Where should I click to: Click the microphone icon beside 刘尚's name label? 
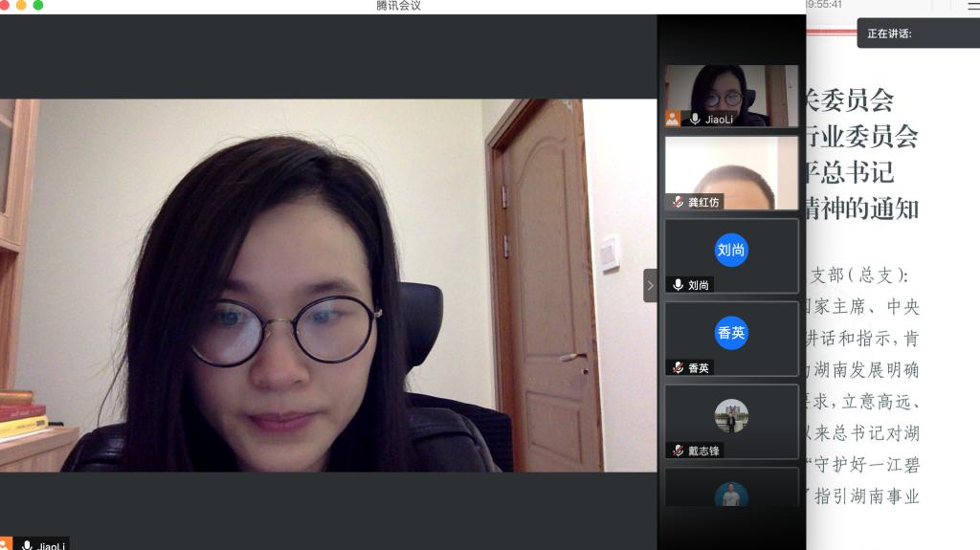pyautogui.click(x=678, y=285)
